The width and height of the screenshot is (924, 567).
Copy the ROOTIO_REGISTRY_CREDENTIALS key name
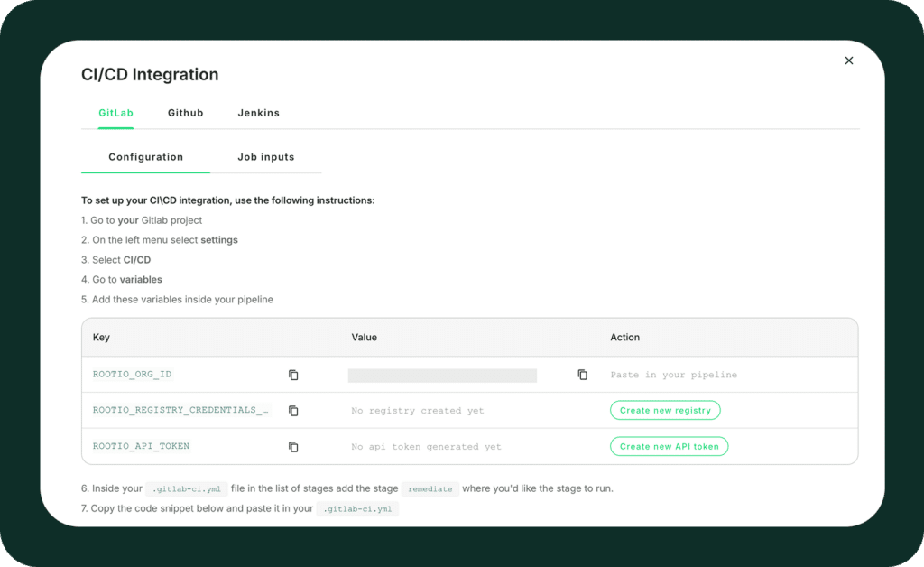click(x=293, y=411)
